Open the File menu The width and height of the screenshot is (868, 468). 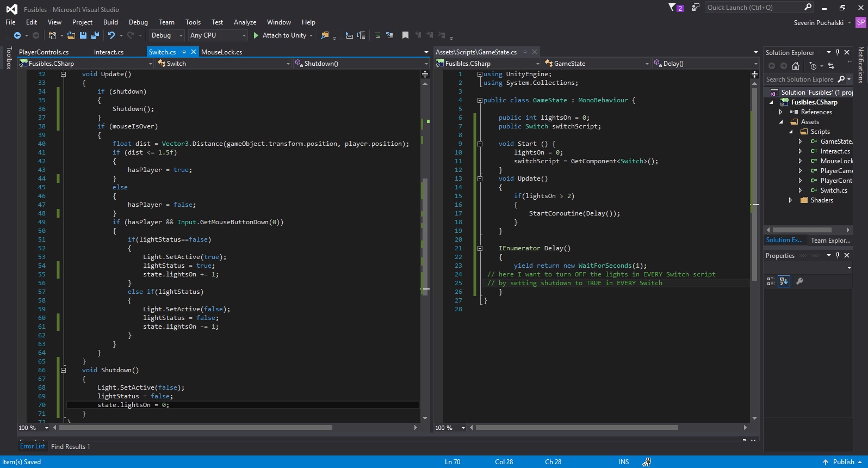click(10, 22)
